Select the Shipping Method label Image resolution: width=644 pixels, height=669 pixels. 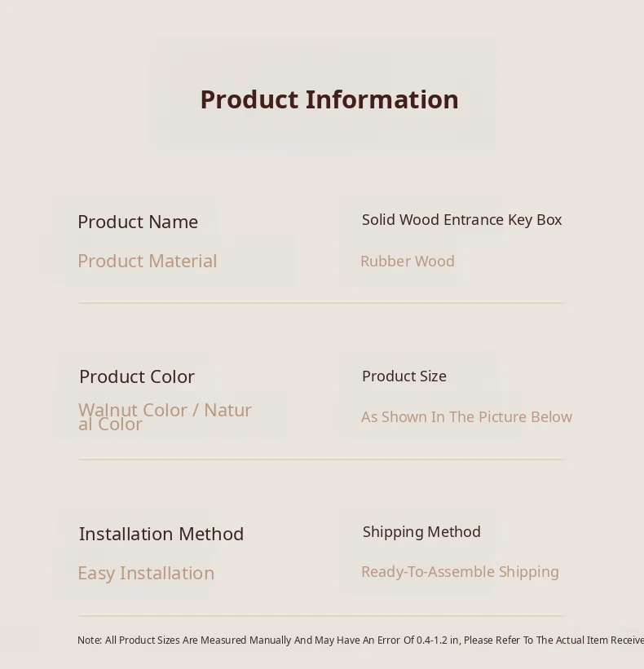(x=421, y=532)
